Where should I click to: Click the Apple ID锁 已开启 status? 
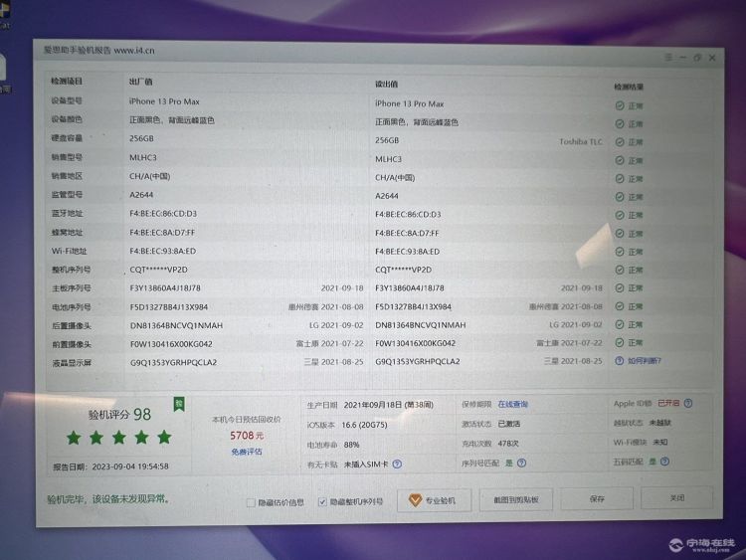pos(647,403)
